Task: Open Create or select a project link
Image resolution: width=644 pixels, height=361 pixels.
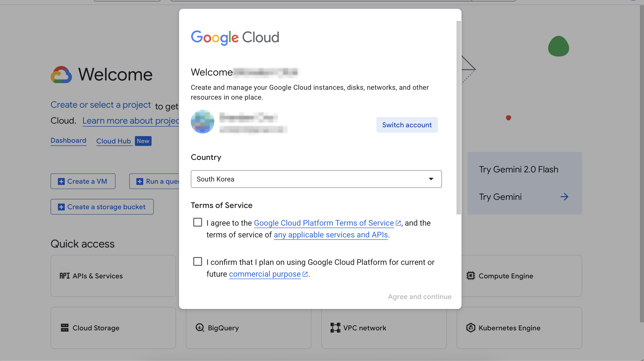Action: [x=101, y=105]
